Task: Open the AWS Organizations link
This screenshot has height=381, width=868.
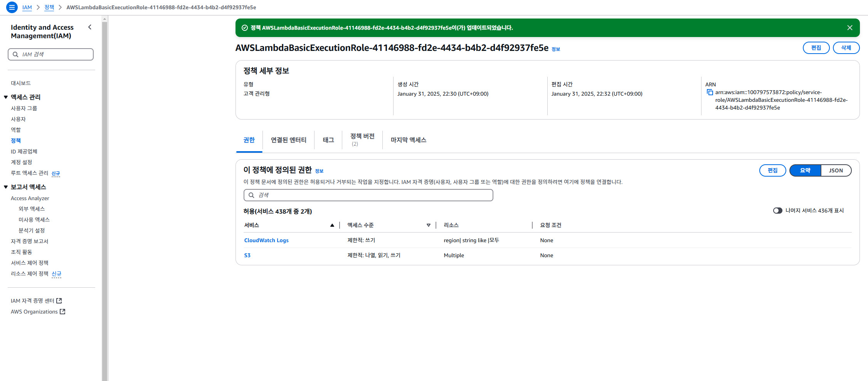Action: [34, 312]
